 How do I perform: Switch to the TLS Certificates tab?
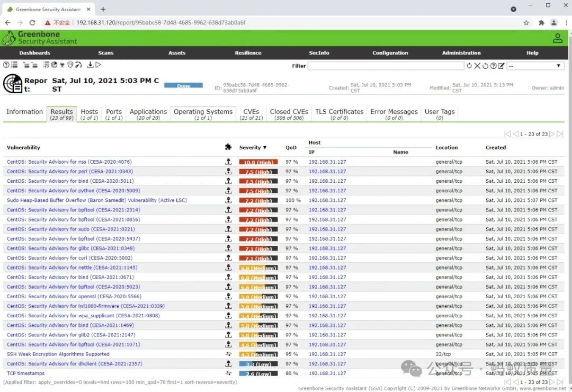339,114
